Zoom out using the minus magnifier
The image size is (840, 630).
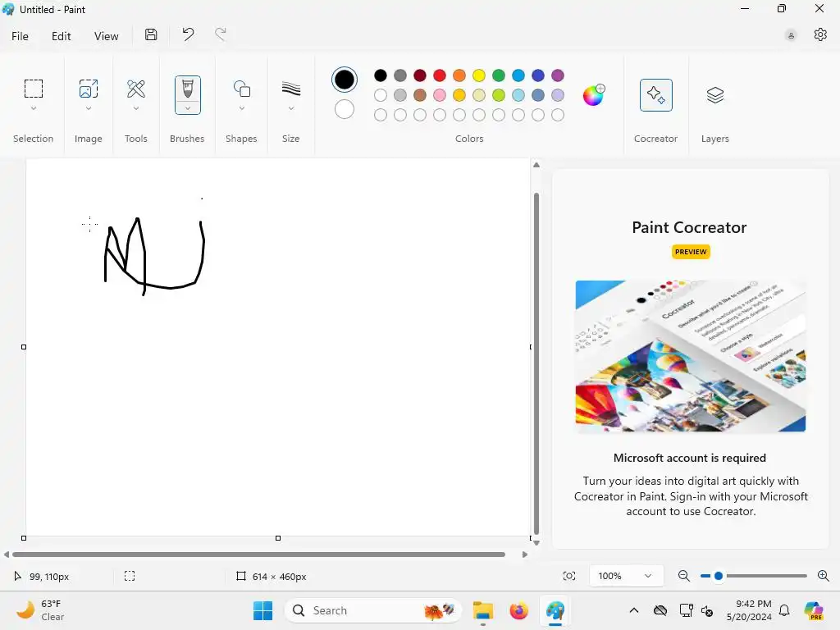(x=683, y=576)
